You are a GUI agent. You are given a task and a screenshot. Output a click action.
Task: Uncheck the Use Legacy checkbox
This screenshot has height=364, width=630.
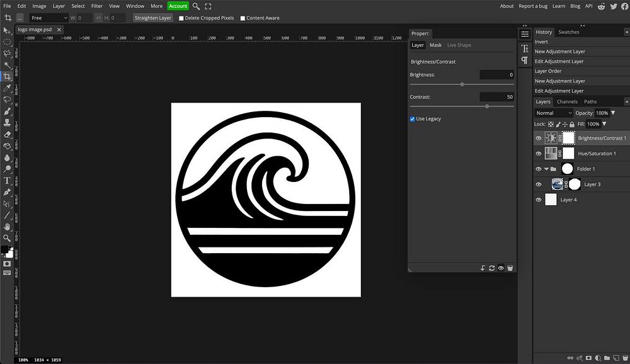pos(413,119)
